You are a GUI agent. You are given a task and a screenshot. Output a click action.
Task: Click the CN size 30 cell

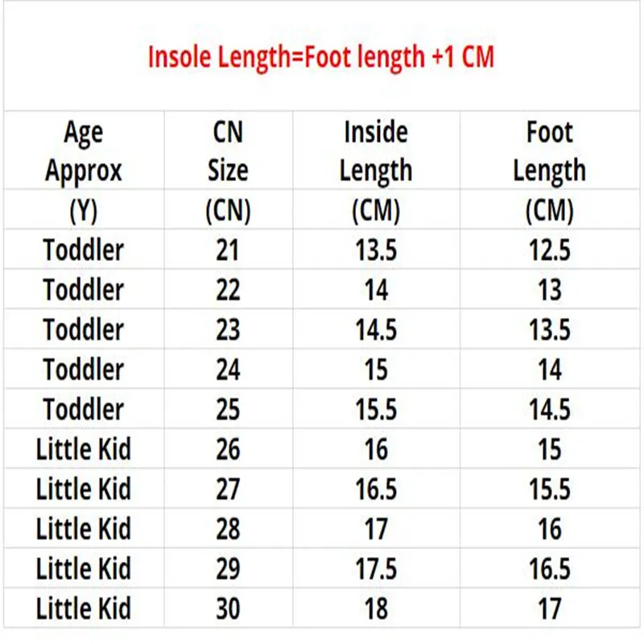pyautogui.click(x=228, y=609)
